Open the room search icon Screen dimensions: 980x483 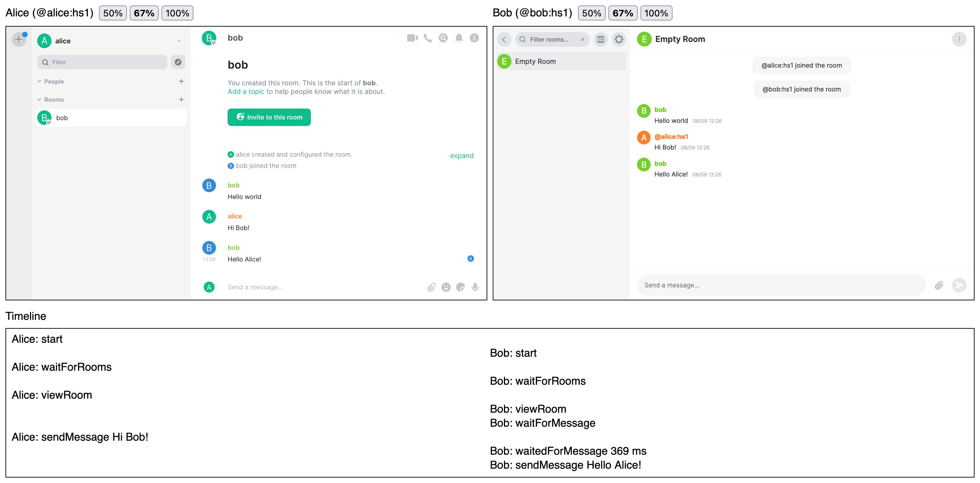[443, 38]
